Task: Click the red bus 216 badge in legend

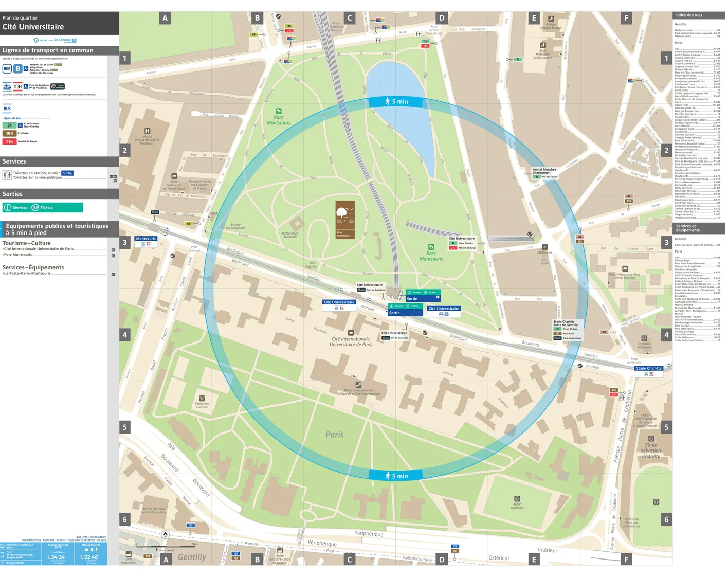Action: tap(9, 141)
